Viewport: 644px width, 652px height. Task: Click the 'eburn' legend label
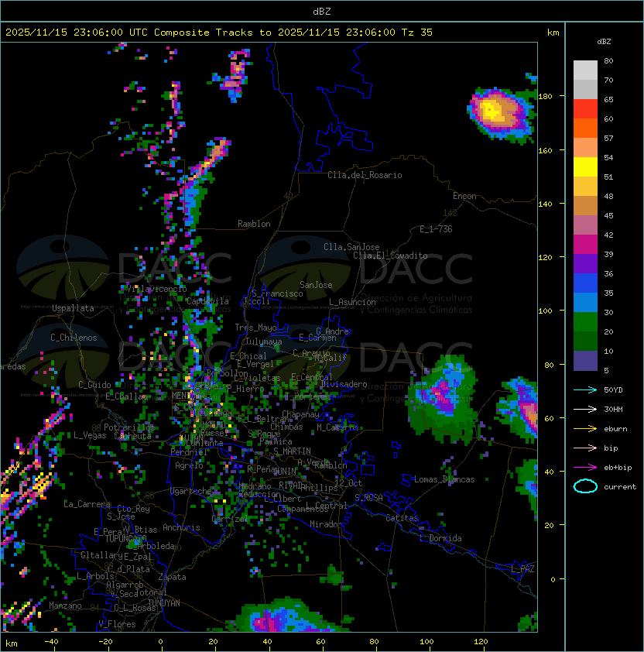coord(615,429)
